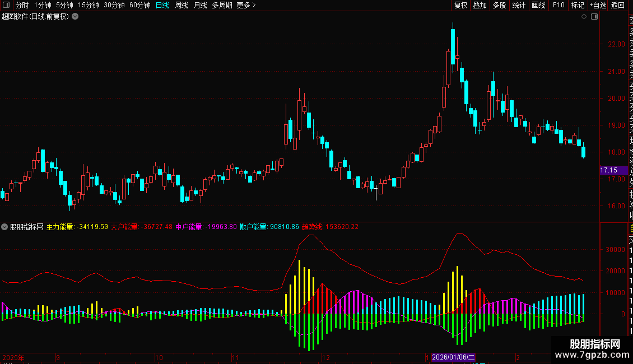This screenshot has height=364, width=633.
Task: Click the 18.00 price axis label
Action: (616, 152)
